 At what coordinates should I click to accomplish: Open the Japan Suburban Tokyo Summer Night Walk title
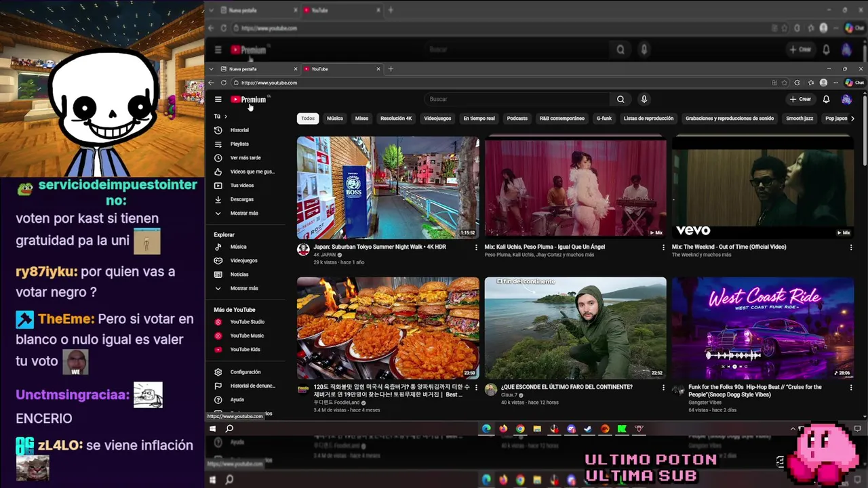coord(380,247)
